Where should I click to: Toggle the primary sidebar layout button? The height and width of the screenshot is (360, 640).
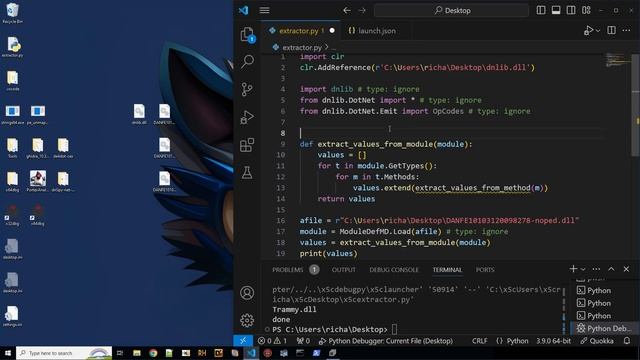[541, 10]
